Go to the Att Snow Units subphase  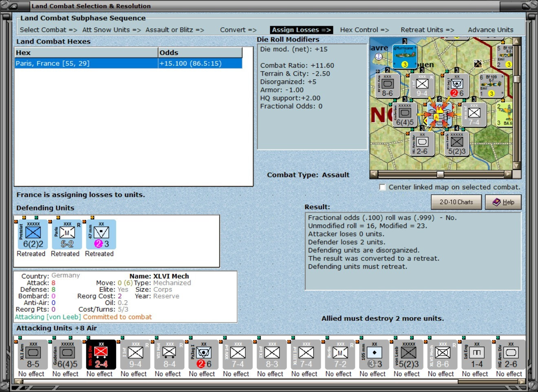click(112, 30)
